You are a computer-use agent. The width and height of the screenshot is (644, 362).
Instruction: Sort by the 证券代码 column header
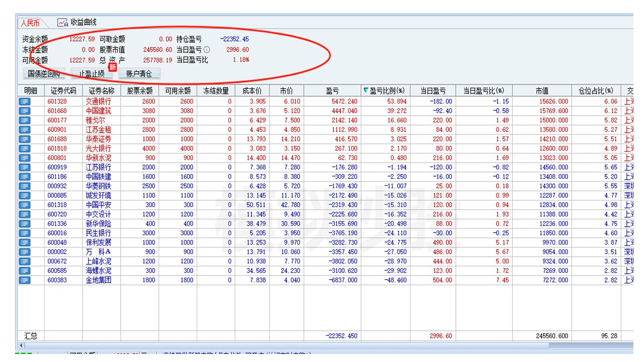pyautogui.click(x=63, y=91)
